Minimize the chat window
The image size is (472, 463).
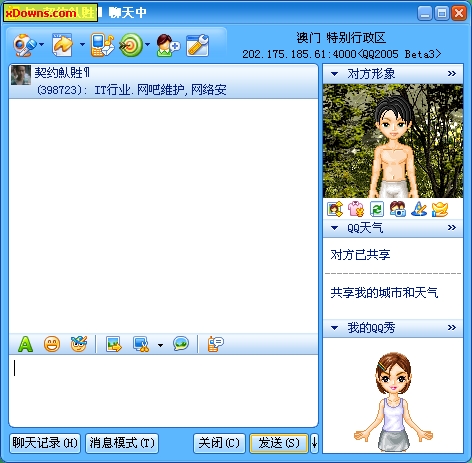[425, 13]
